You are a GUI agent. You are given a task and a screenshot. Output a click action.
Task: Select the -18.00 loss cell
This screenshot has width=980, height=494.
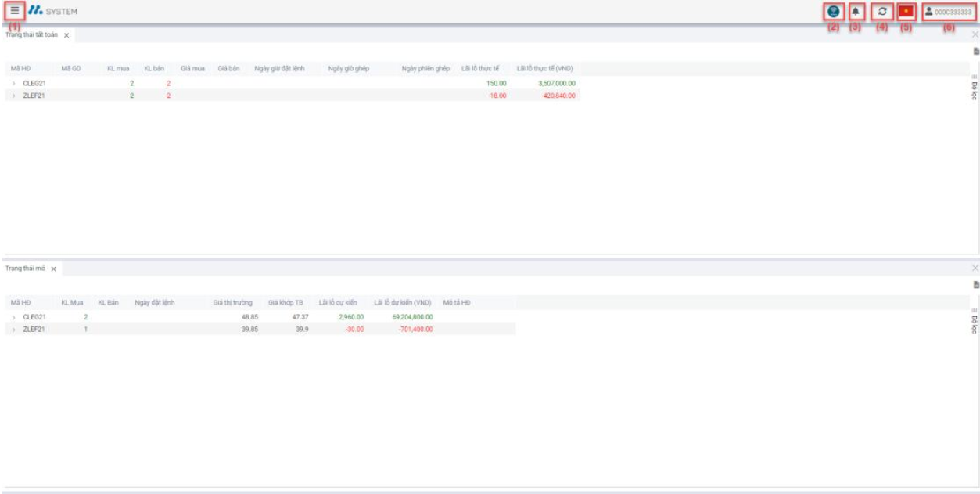coord(497,96)
